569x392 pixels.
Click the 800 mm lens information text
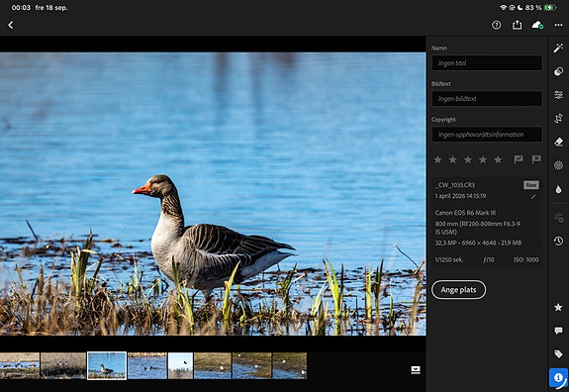pyautogui.click(x=478, y=228)
